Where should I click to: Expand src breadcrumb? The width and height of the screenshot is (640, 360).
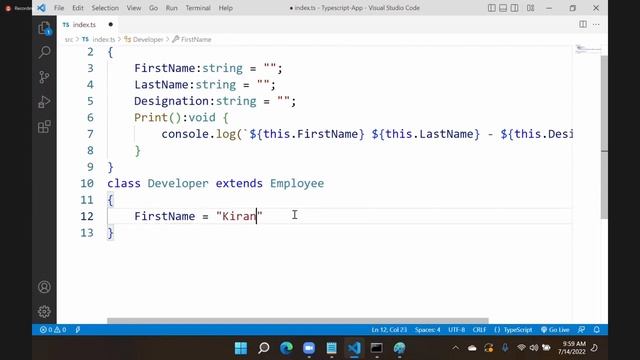(x=69, y=40)
